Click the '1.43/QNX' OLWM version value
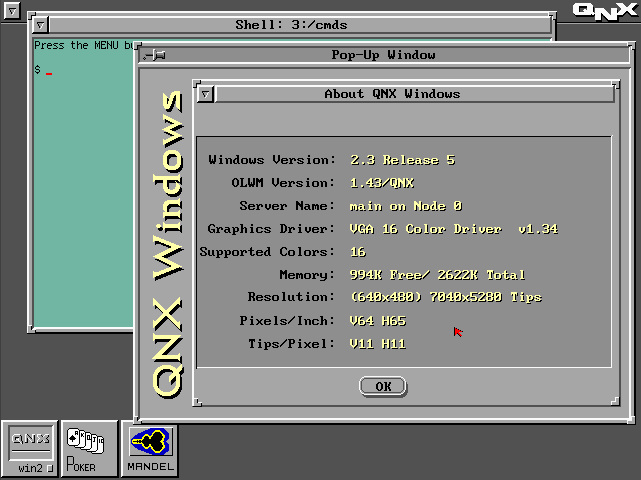This screenshot has width=641, height=480. point(382,183)
